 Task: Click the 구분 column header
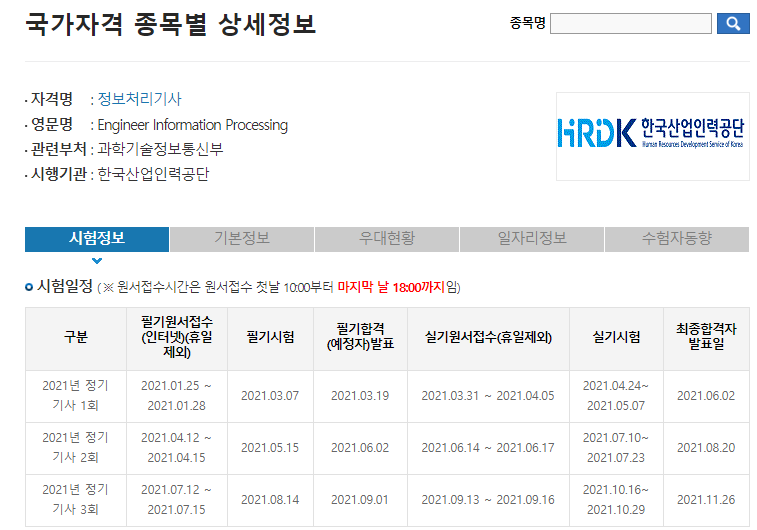click(76, 337)
